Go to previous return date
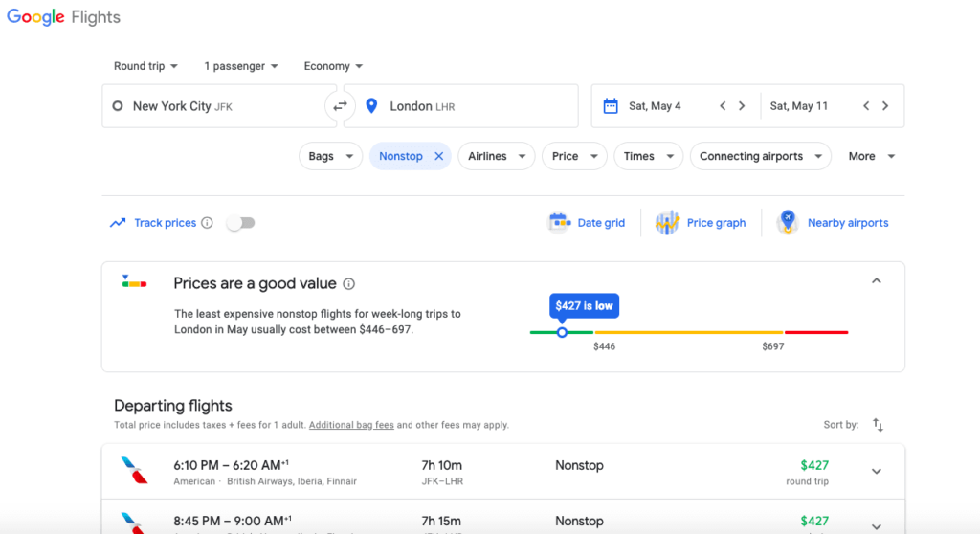The width and height of the screenshot is (980, 534). (x=866, y=105)
